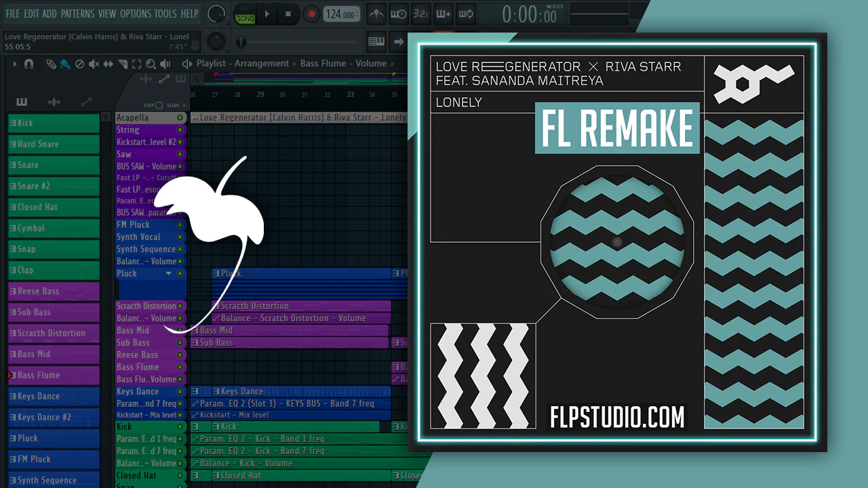Select the playback speaker tool
The width and height of the screenshot is (868, 488).
(x=165, y=64)
